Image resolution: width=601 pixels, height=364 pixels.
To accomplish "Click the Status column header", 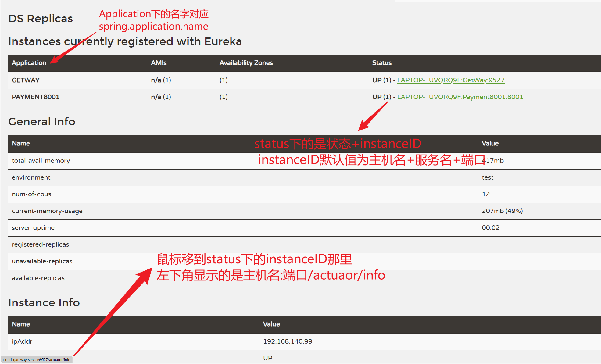I will [381, 63].
